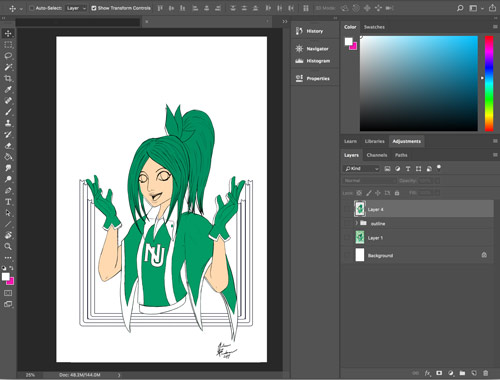Open the Normal blend mode dropdown
500x380 pixels.
369,181
